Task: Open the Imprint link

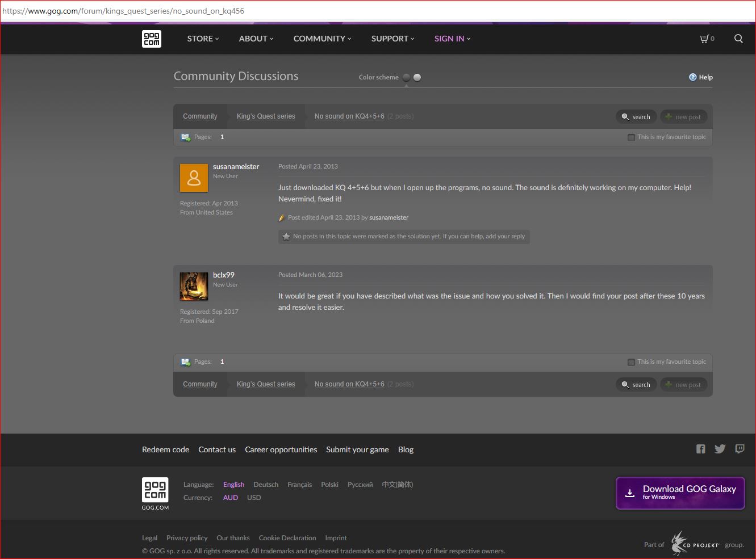Action: pyautogui.click(x=336, y=538)
